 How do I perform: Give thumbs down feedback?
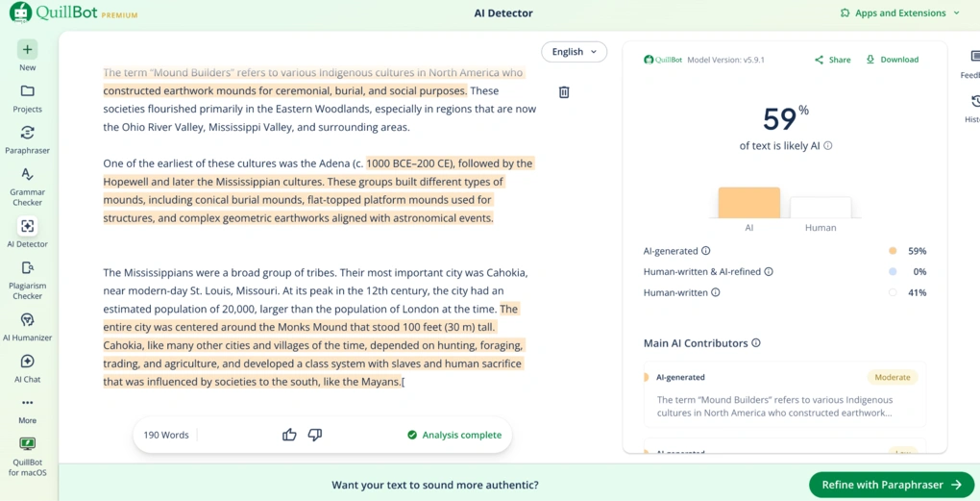(315, 435)
